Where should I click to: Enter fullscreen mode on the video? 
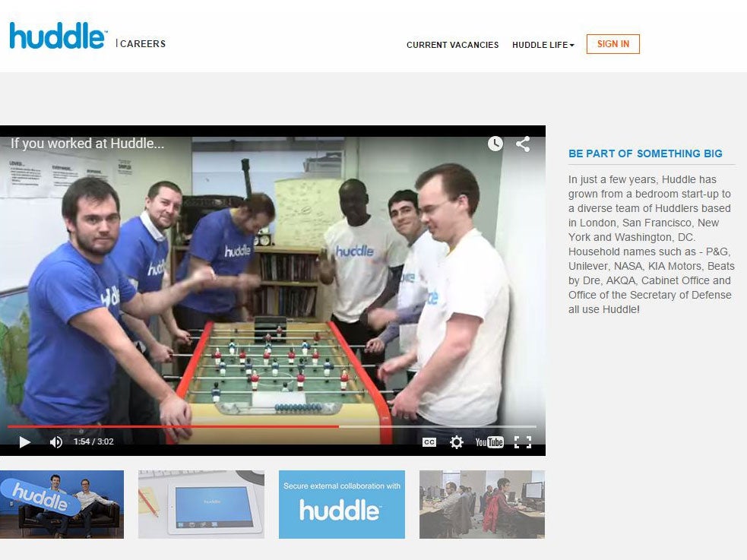point(523,442)
